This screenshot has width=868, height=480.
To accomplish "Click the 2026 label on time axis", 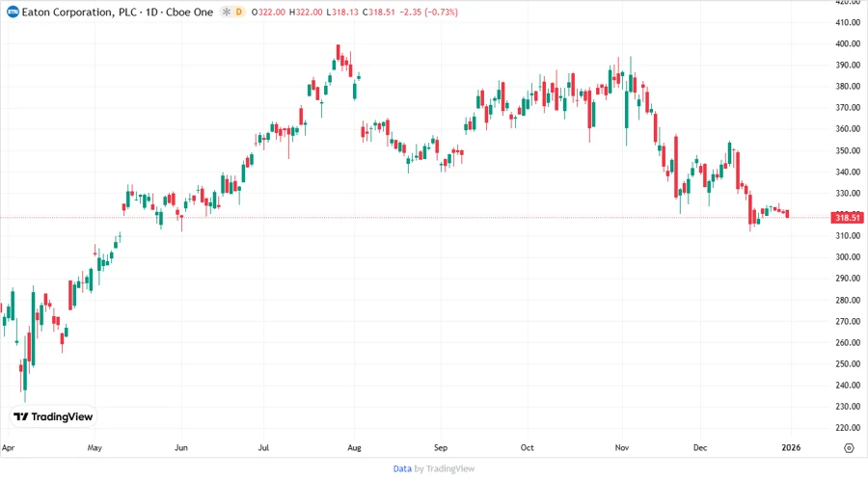I will point(791,448).
